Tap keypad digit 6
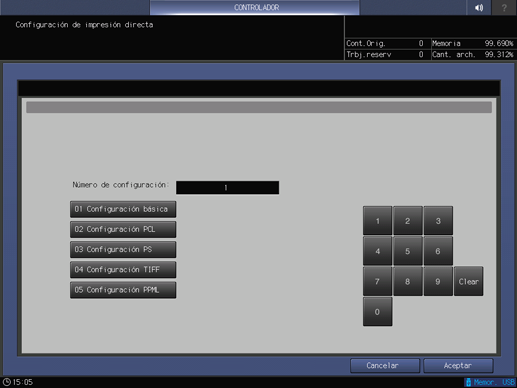 point(438,251)
